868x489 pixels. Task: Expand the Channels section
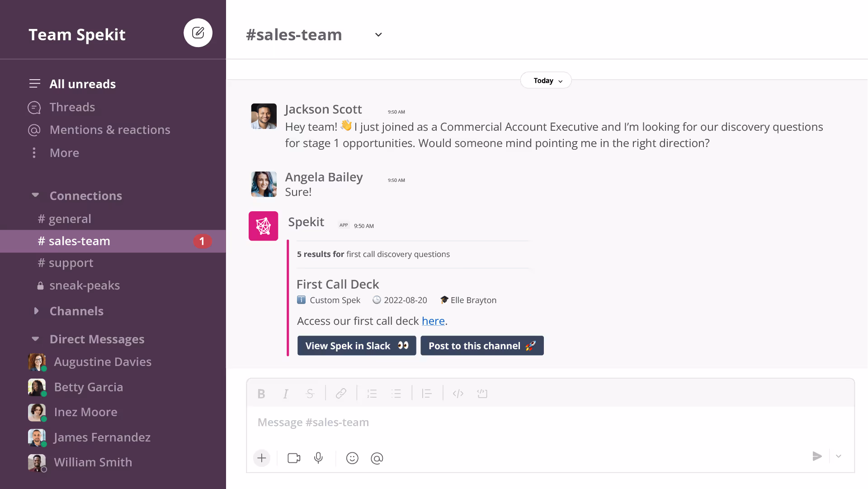pos(36,311)
